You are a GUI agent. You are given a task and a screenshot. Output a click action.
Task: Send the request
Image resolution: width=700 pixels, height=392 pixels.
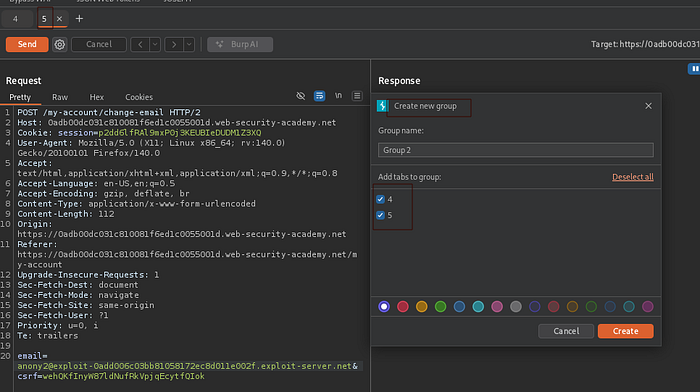tap(27, 44)
